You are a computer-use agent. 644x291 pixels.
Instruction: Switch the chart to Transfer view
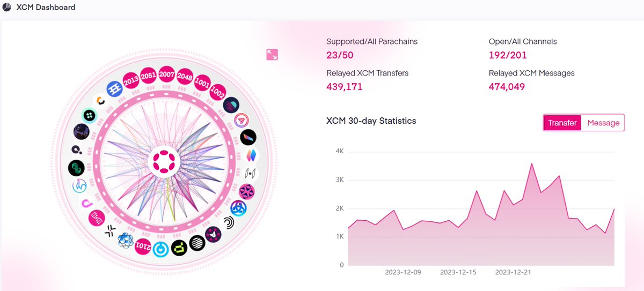click(562, 123)
